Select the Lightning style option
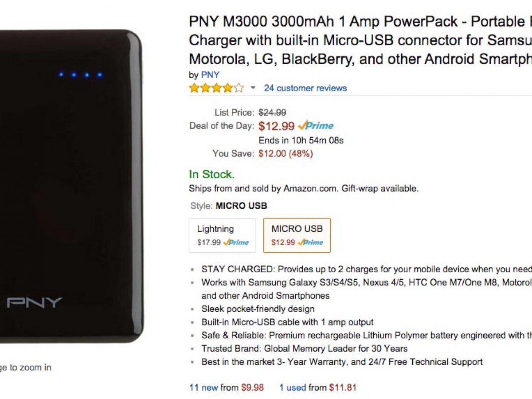 223,235
